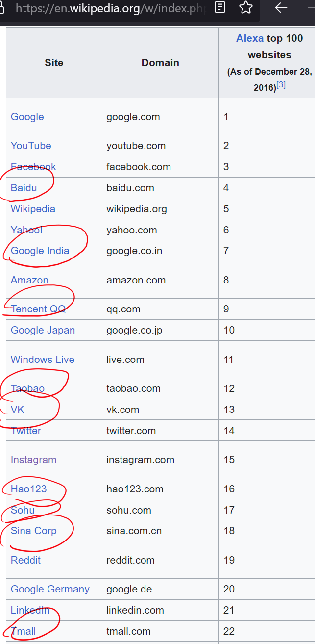Toggle reader view icon in address bar
This screenshot has height=644, width=315.
(x=220, y=7)
